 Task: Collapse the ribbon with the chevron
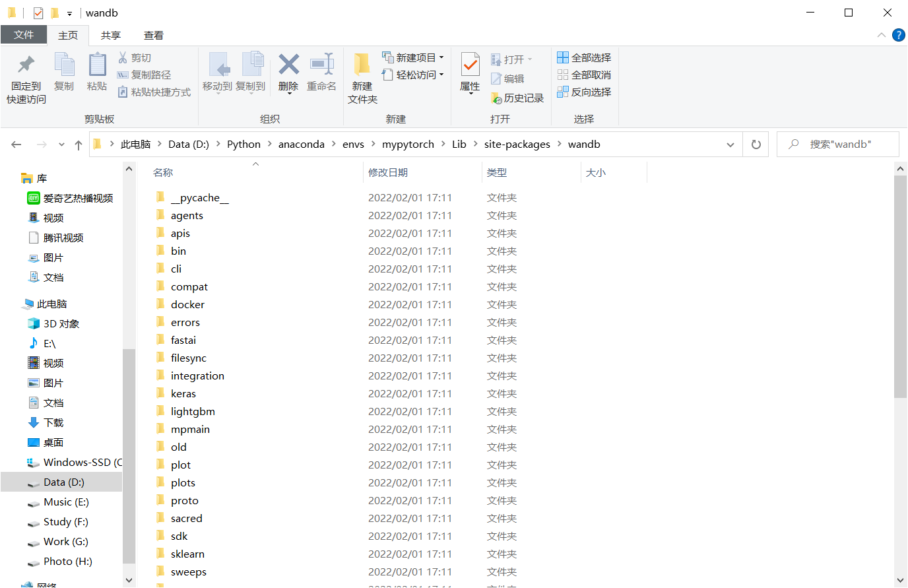pyautogui.click(x=882, y=35)
